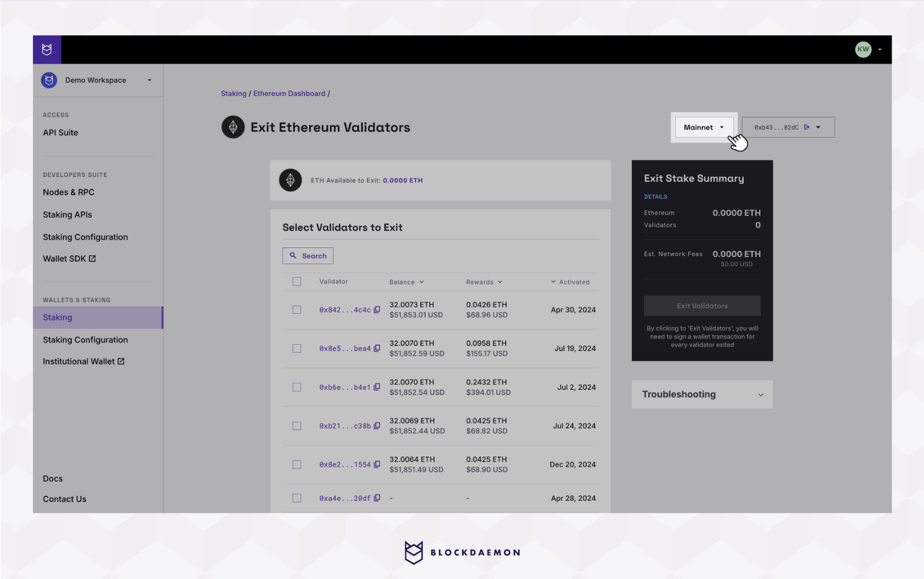
Task: Click the $155.17 USD rewards value
Action: tap(486, 353)
